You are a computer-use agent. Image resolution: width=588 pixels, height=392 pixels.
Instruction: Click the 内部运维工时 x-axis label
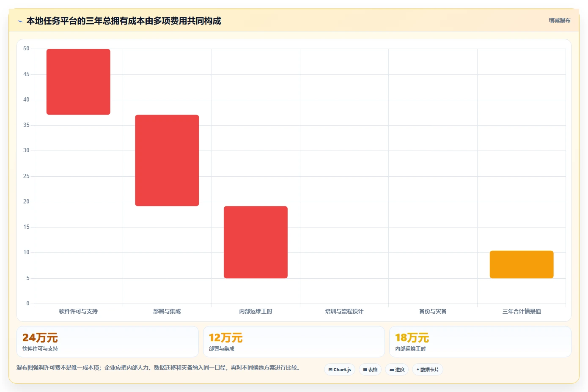pyautogui.click(x=256, y=311)
